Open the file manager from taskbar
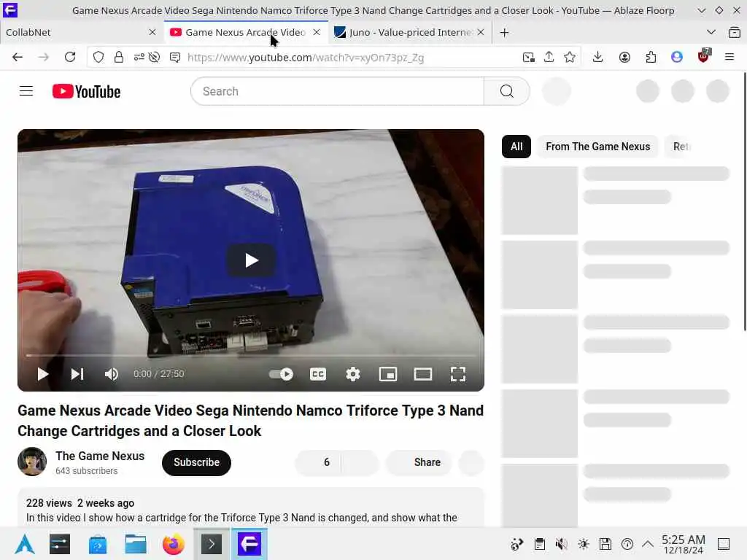 click(x=135, y=544)
